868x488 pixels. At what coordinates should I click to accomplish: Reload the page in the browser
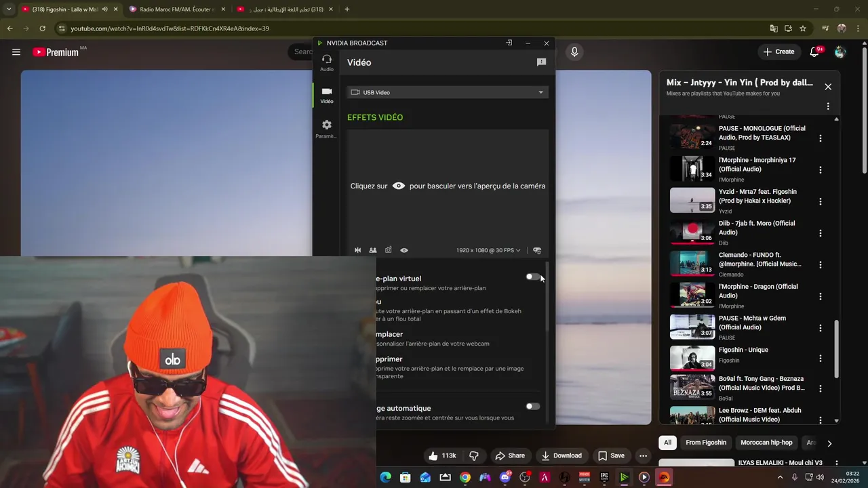[x=42, y=28]
